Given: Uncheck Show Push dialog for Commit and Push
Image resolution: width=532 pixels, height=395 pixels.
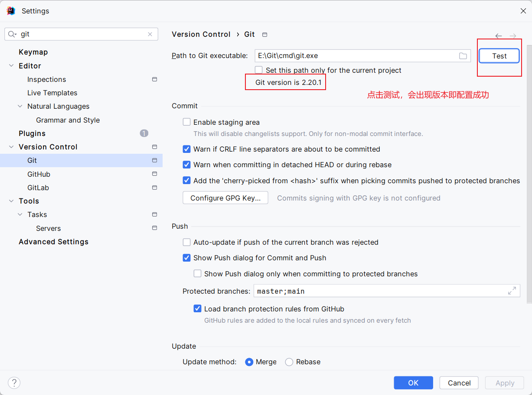Looking at the screenshot, I should 186,258.
